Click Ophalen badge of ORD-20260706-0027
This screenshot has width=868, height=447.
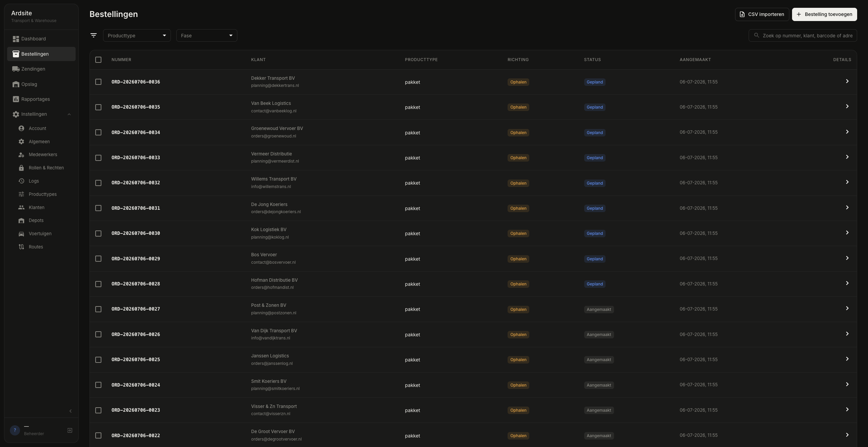pos(518,310)
